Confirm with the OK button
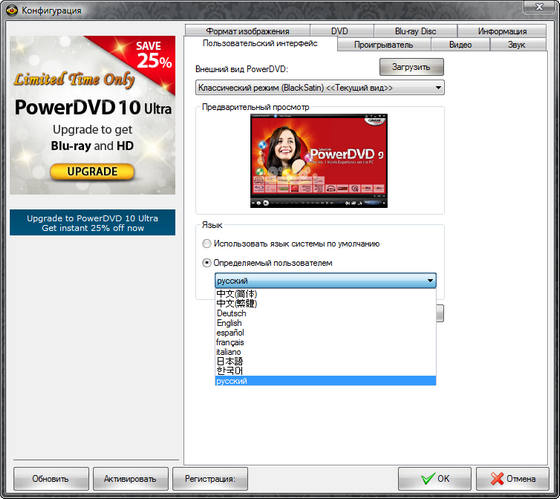 (x=435, y=479)
